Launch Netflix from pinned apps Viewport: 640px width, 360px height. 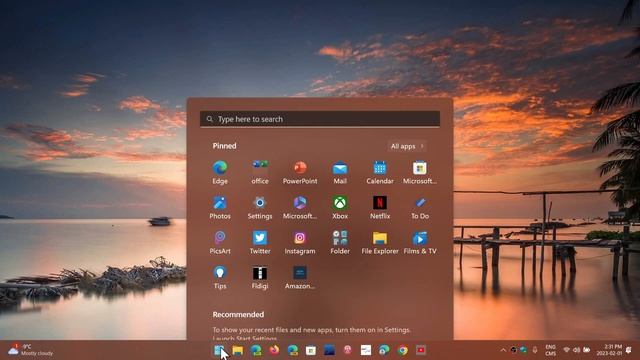tap(380, 207)
